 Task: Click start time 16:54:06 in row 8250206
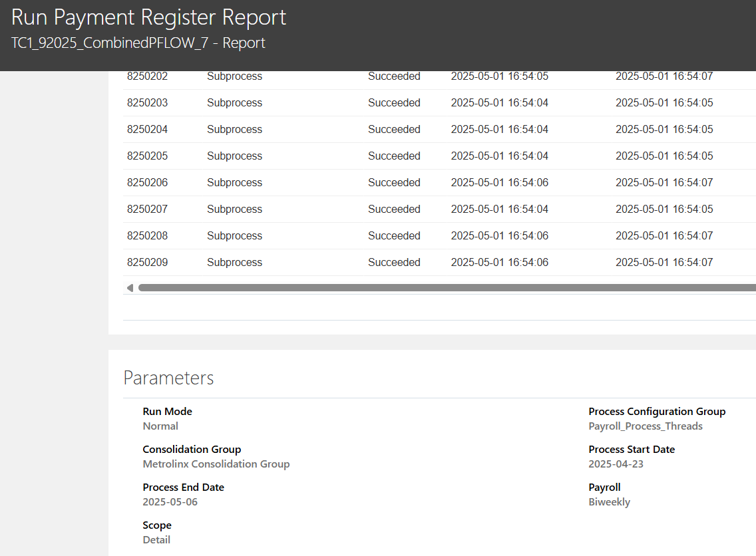500,182
